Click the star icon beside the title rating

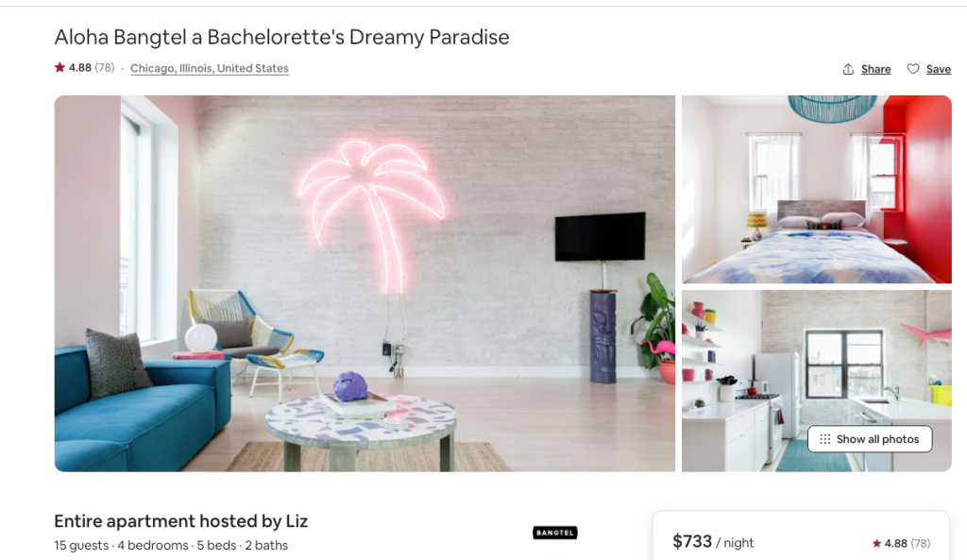59,67
